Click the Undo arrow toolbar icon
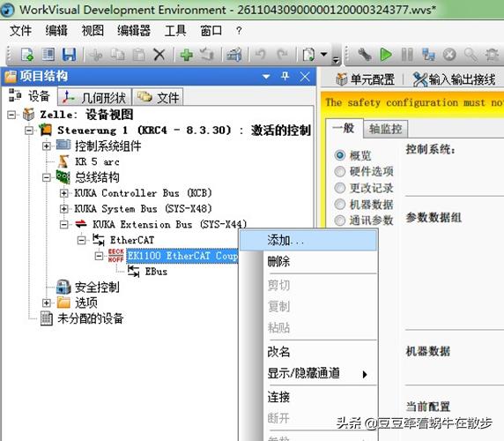This screenshot has width=504, height=441. tap(261, 55)
